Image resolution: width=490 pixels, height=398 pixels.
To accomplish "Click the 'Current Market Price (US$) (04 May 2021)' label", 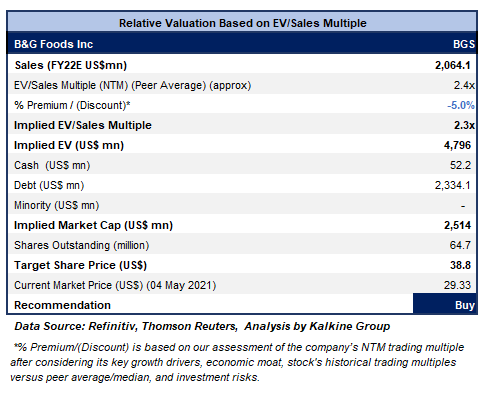I will 115,285.
